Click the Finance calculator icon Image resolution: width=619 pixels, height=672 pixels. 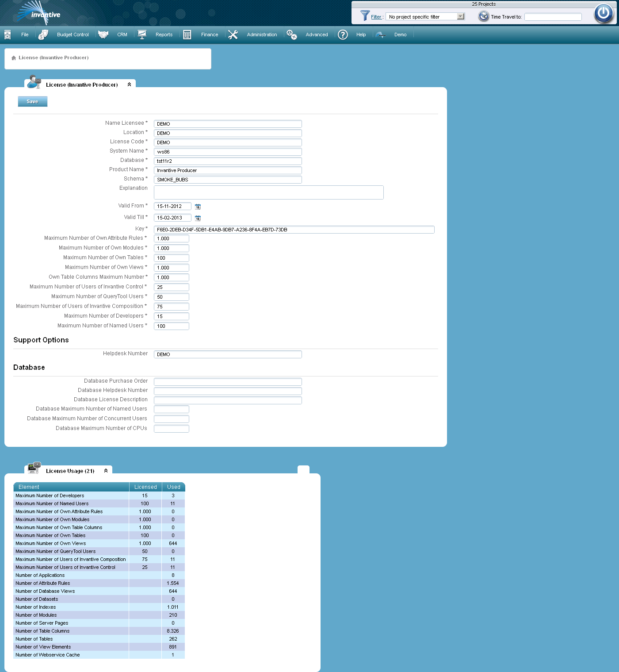[187, 35]
